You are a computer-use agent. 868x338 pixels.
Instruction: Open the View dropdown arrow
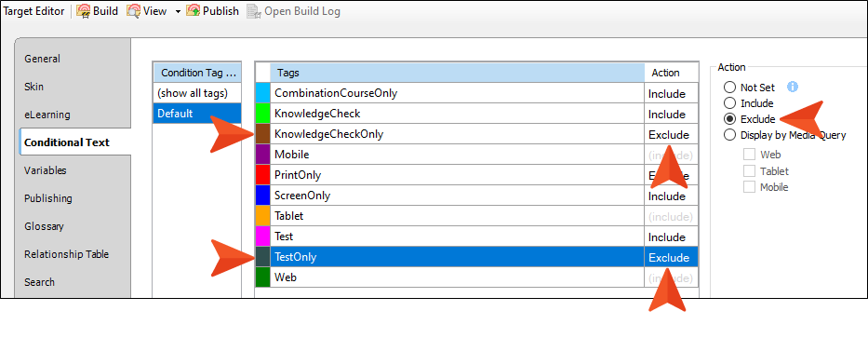(x=178, y=11)
